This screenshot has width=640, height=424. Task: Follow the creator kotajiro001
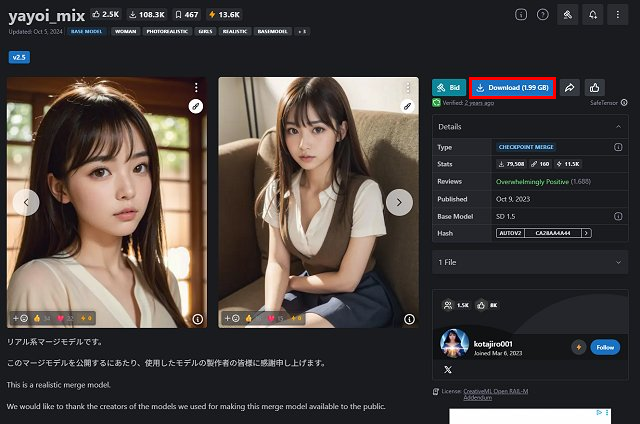click(604, 347)
